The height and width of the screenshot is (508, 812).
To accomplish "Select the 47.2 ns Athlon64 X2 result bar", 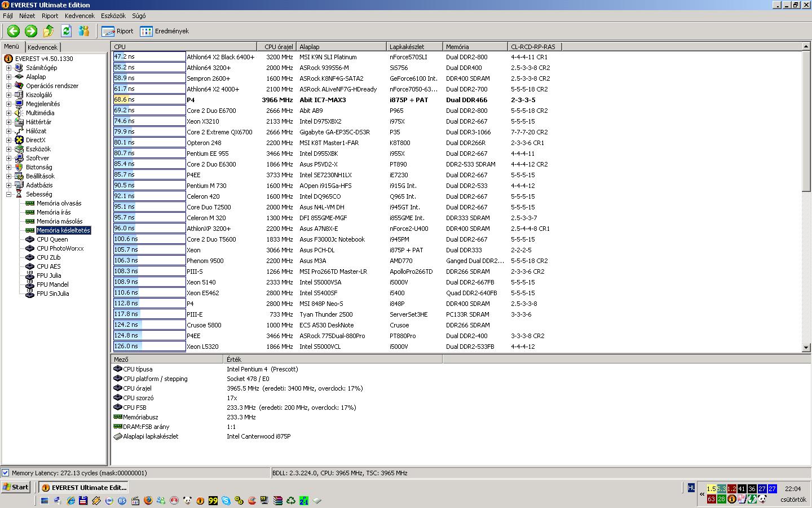I will click(x=149, y=56).
